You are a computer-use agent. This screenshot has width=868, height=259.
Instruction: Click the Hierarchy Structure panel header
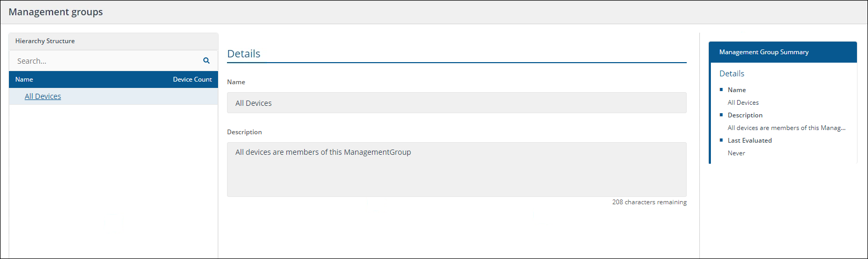coord(45,41)
